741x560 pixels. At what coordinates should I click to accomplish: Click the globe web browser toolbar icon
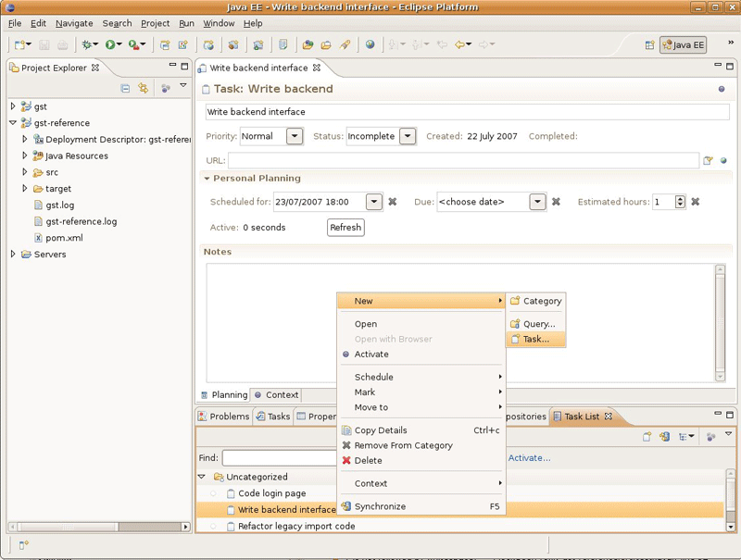370,44
